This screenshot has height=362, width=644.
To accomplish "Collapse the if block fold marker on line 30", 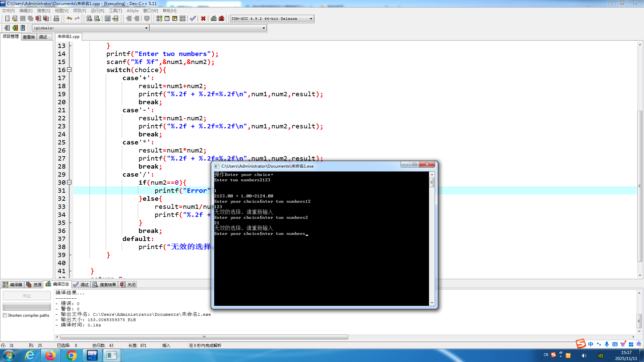I will [69, 182].
